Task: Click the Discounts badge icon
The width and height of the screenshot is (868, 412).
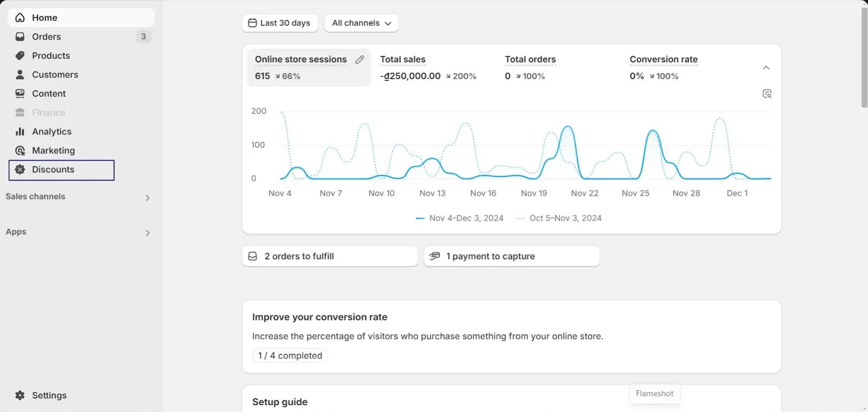Action: click(x=20, y=170)
